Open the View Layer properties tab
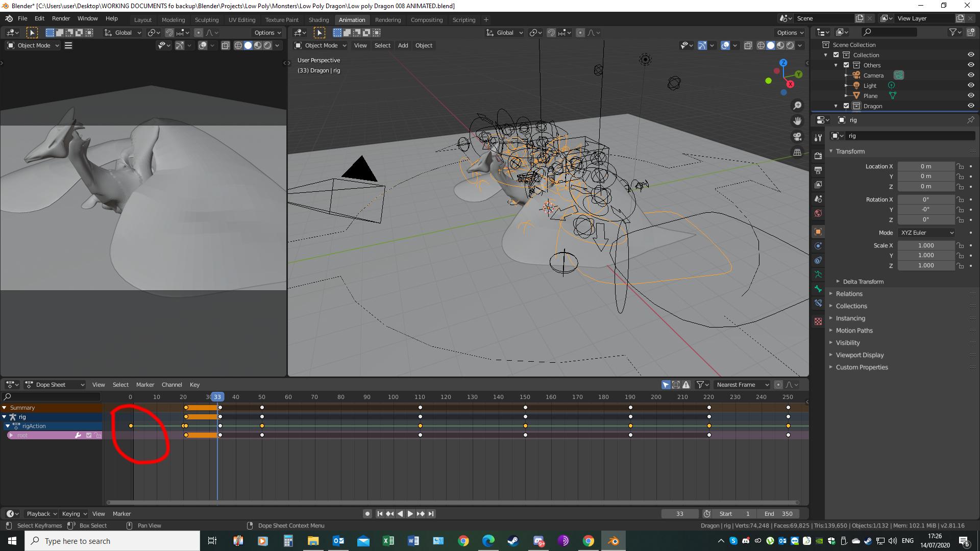Viewport: 980px width, 551px height. point(818,184)
